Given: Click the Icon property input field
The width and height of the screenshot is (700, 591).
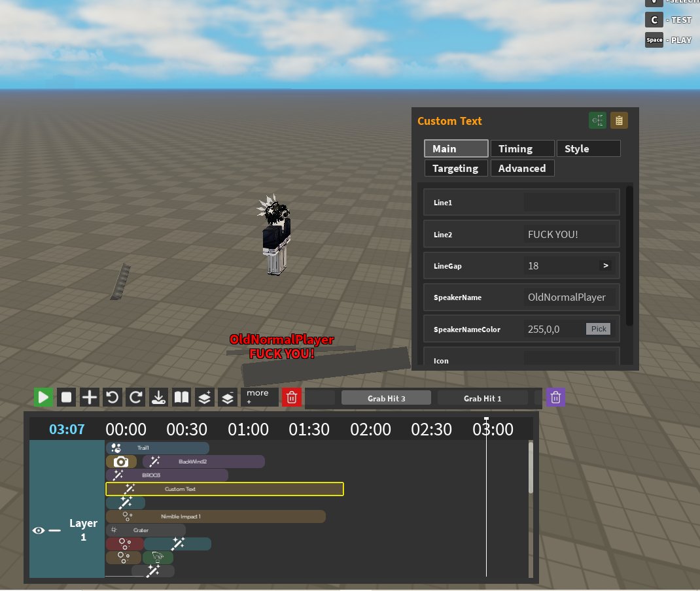Looking at the screenshot, I should coord(570,358).
